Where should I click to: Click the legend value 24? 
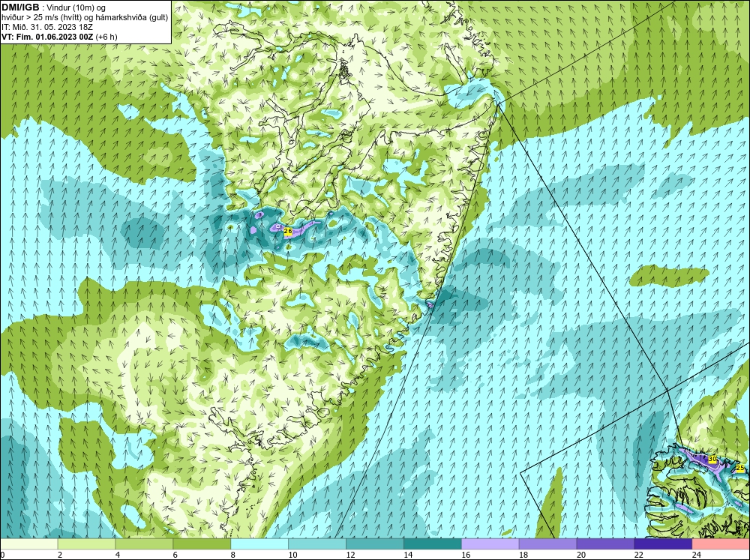tap(697, 555)
